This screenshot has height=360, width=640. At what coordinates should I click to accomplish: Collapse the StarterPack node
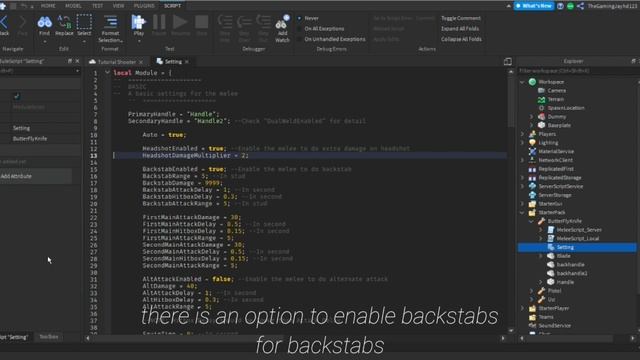[522, 213]
